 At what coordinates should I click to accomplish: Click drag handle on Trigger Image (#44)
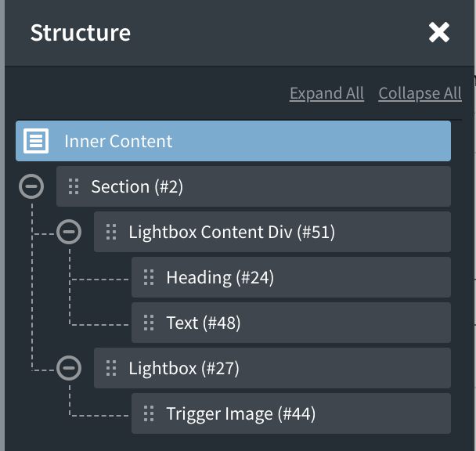149,413
